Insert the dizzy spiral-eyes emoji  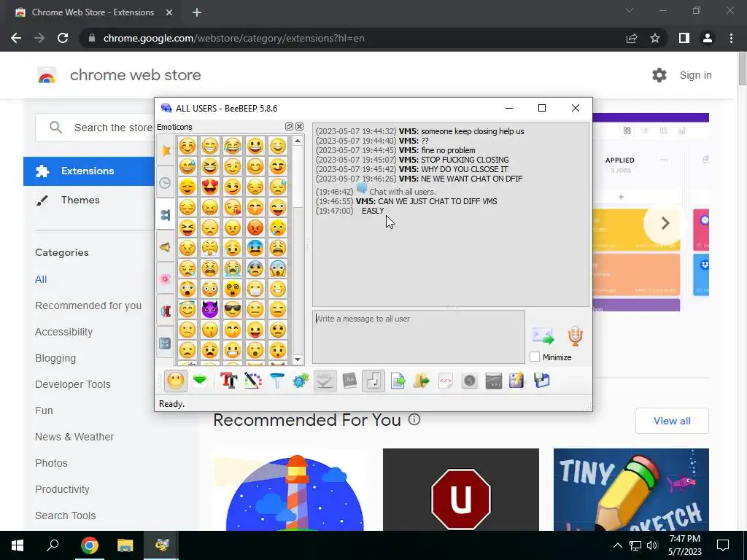point(233,289)
